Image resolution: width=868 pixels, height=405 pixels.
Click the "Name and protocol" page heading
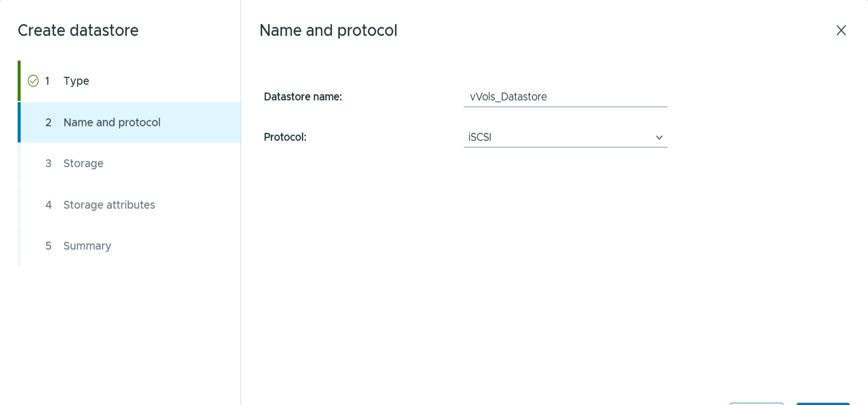click(x=328, y=31)
